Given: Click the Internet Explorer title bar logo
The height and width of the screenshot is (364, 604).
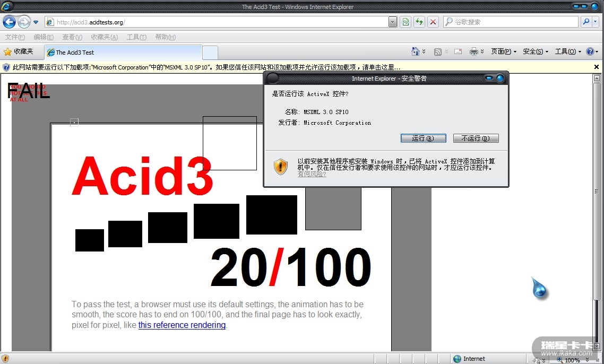Looking at the screenshot, I should pos(6,6).
